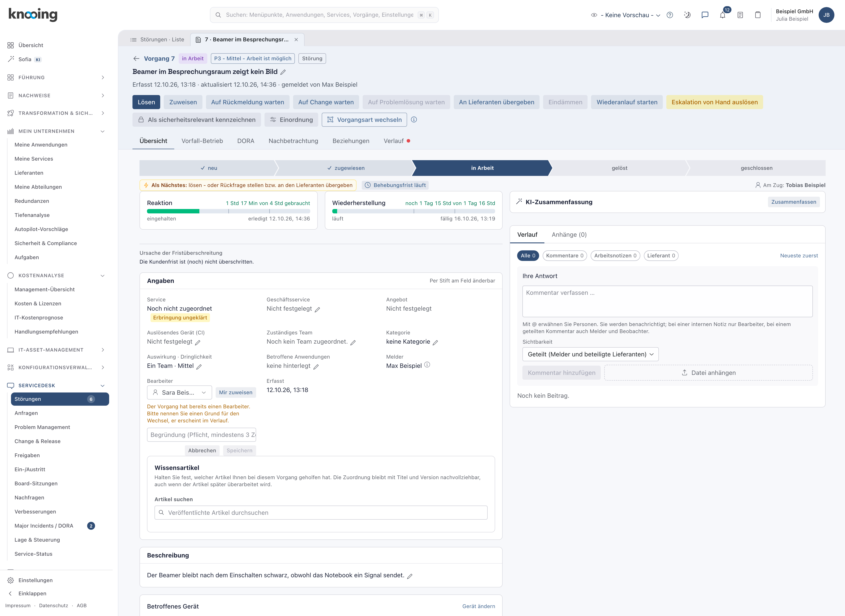Filter Verlauf by Arbeitsnotizen chip
This screenshot has width=845, height=616.
click(615, 255)
